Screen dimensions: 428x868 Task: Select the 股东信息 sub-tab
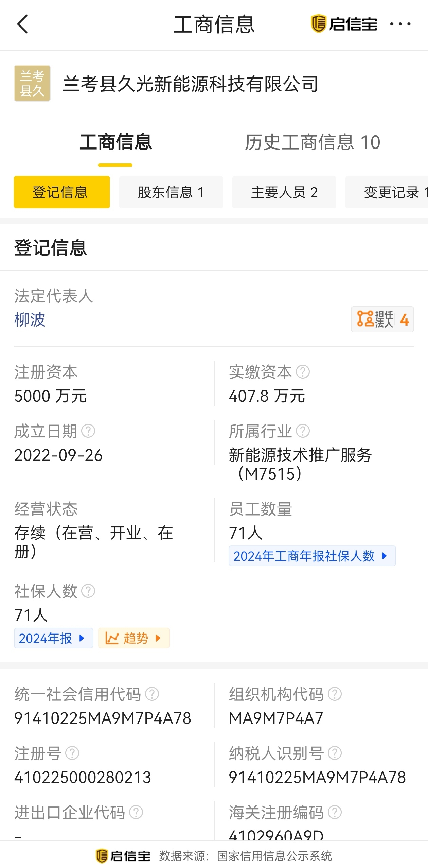coord(171,192)
